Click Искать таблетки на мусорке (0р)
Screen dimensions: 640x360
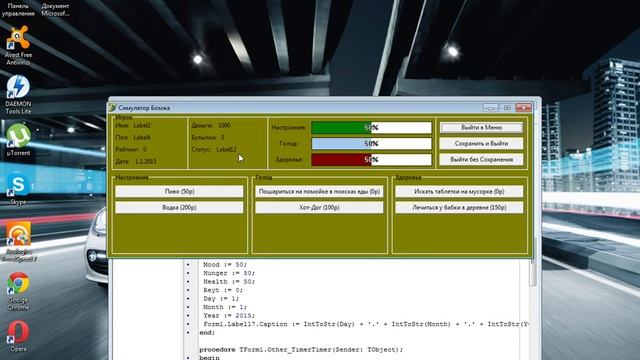click(459, 191)
